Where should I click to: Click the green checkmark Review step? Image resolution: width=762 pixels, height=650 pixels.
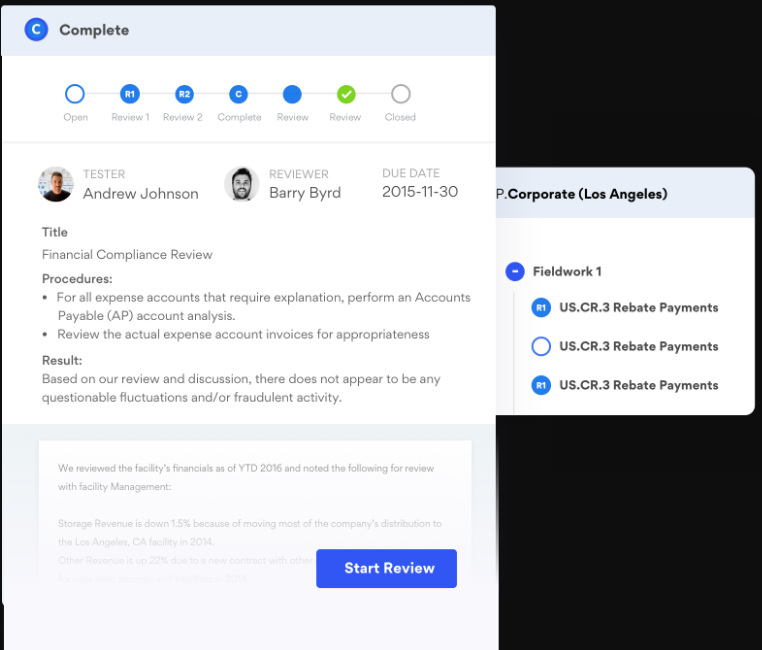click(x=346, y=94)
